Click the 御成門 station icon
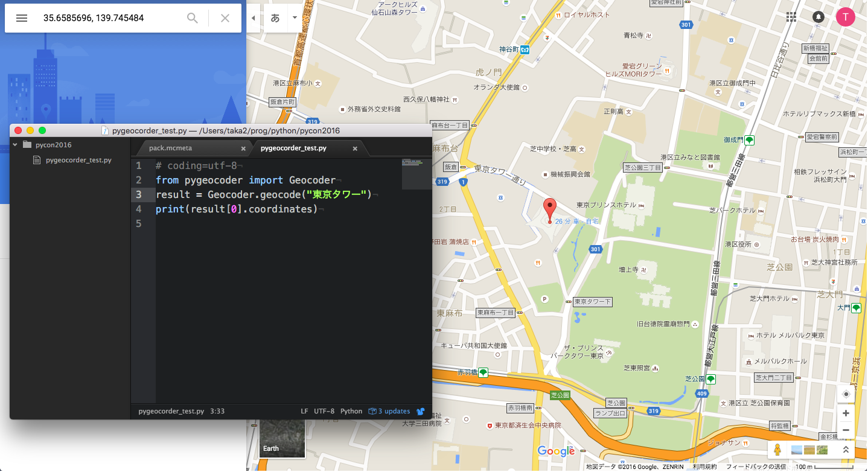The height and width of the screenshot is (472, 868). (x=749, y=140)
